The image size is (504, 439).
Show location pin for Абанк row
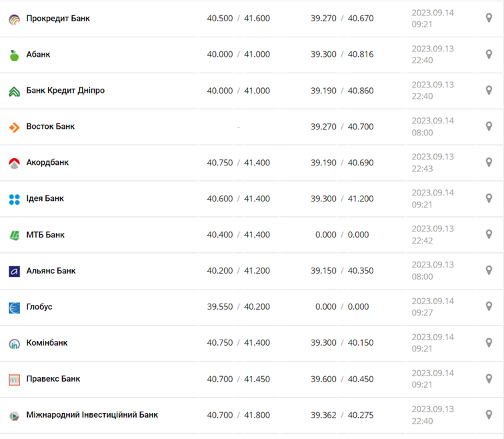[x=489, y=54]
